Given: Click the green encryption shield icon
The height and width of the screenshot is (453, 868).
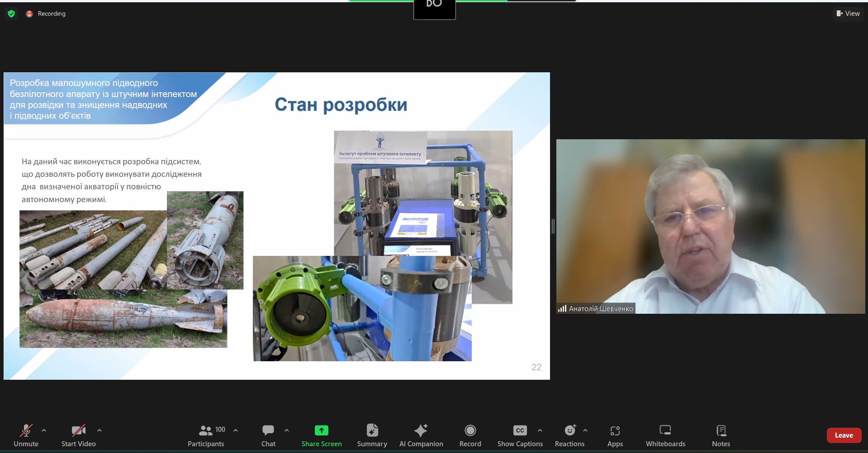Looking at the screenshot, I should point(11,14).
